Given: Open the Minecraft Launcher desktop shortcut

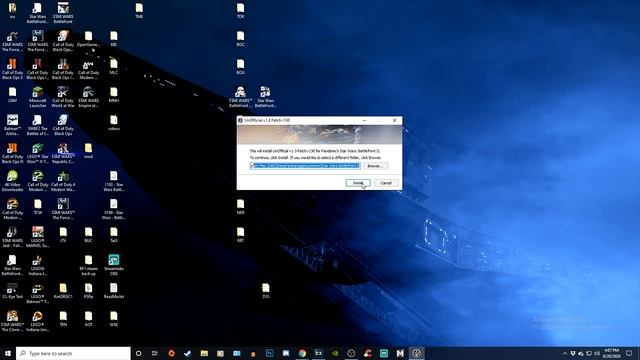Looking at the screenshot, I should pyautogui.click(x=38, y=97).
